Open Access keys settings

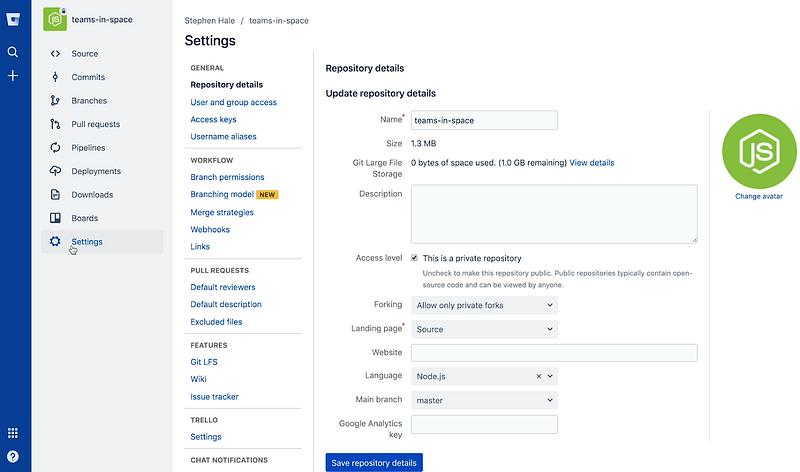tap(213, 119)
